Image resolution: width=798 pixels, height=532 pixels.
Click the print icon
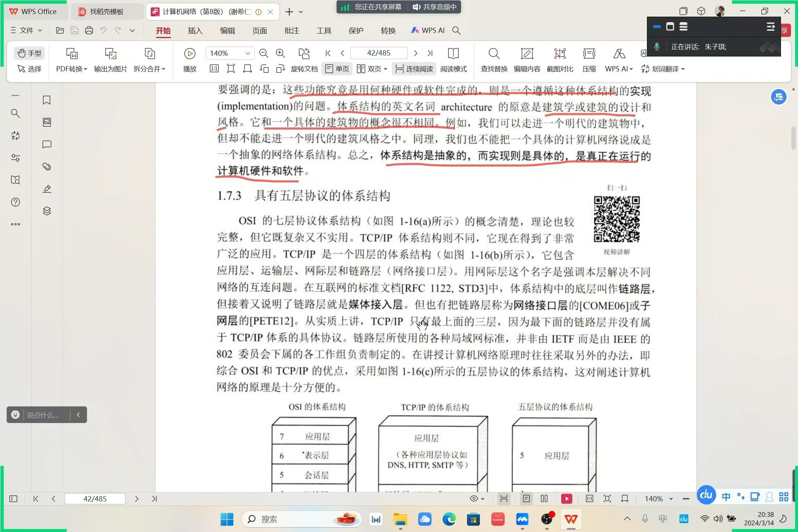tap(89, 31)
